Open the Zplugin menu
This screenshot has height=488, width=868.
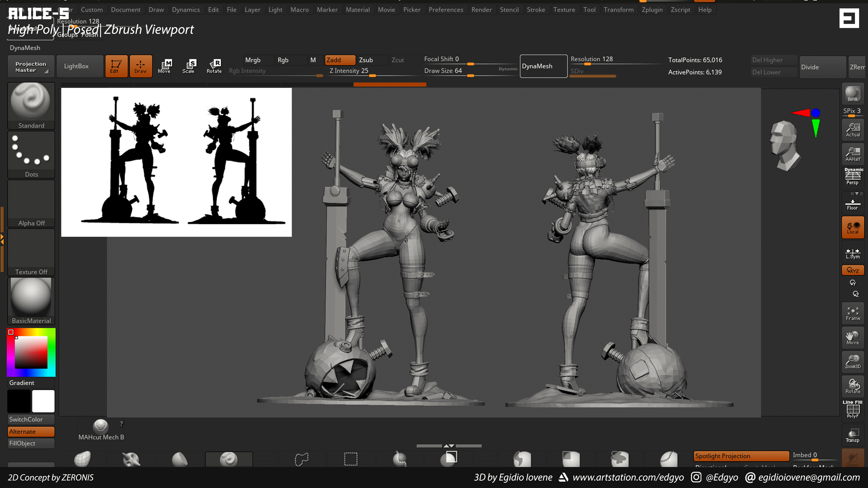coord(652,9)
